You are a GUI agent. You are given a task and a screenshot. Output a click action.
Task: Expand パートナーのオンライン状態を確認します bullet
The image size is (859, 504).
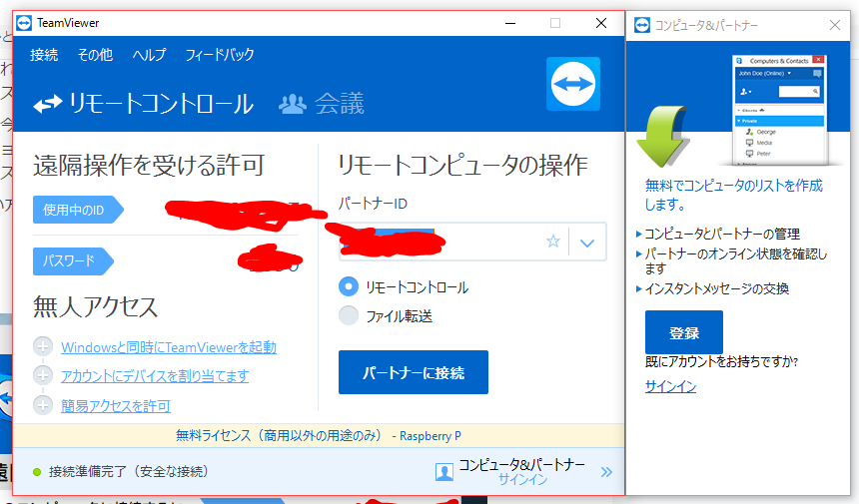point(639,253)
